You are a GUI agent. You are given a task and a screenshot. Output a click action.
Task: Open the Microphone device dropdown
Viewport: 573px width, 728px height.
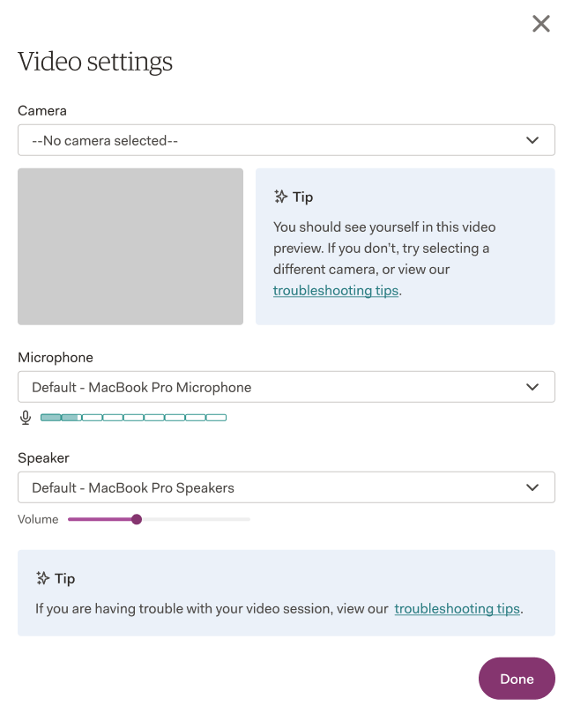pyautogui.click(x=286, y=387)
